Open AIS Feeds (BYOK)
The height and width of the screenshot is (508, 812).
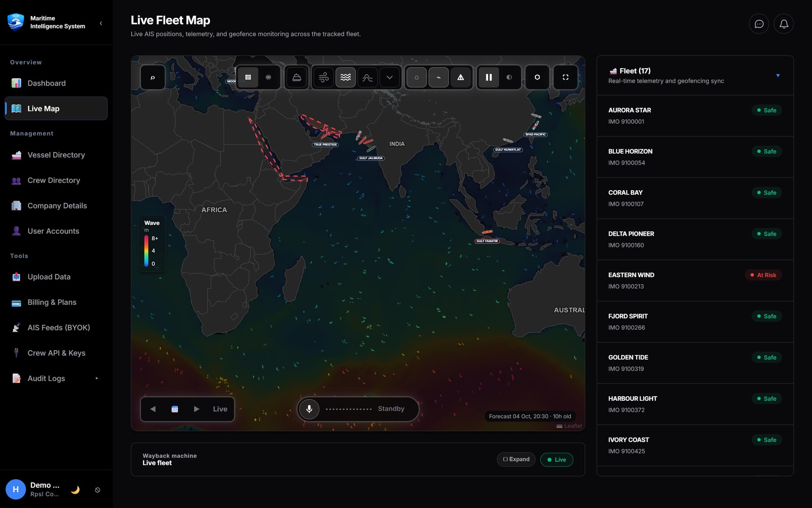[56, 328]
